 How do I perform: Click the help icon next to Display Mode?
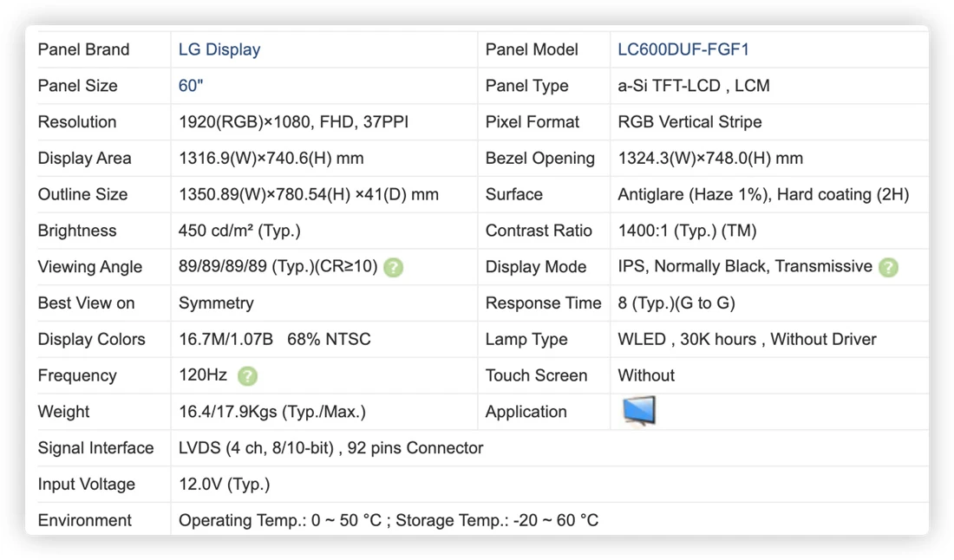click(x=888, y=268)
